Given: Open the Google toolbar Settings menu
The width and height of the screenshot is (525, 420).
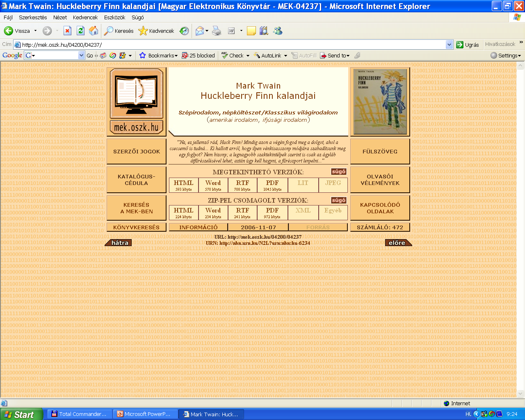Looking at the screenshot, I should pyautogui.click(x=506, y=55).
